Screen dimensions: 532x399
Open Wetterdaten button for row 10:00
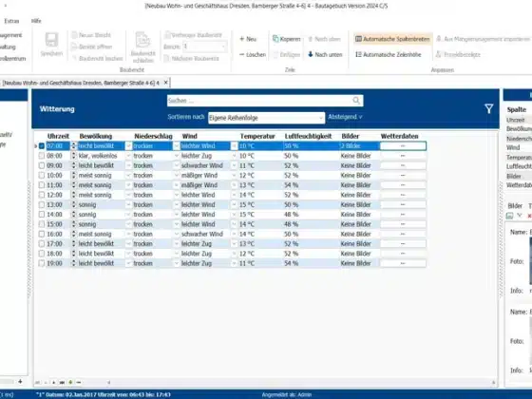coord(403,176)
